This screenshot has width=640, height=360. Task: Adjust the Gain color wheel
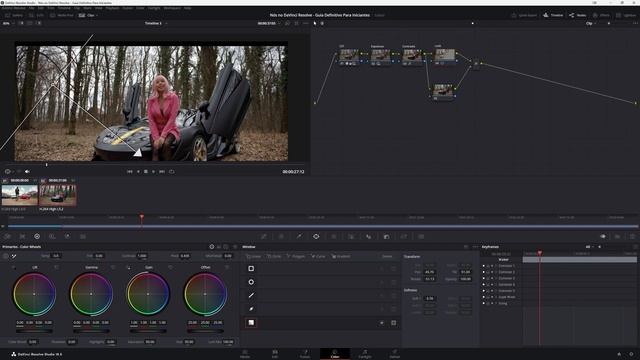click(x=148, y=294)
